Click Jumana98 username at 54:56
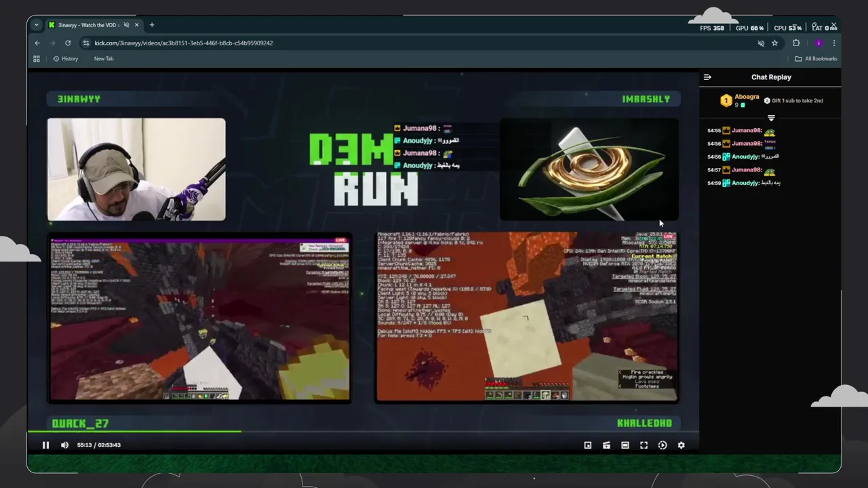The width and height of the screenshot is (868, 488). (x=746, y=144)
